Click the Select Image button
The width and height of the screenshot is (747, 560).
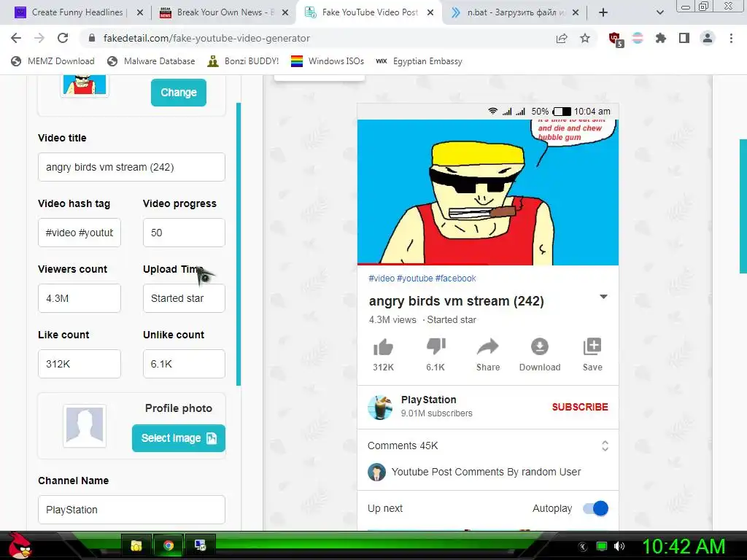pyautogui.click(x=179, y=438)
